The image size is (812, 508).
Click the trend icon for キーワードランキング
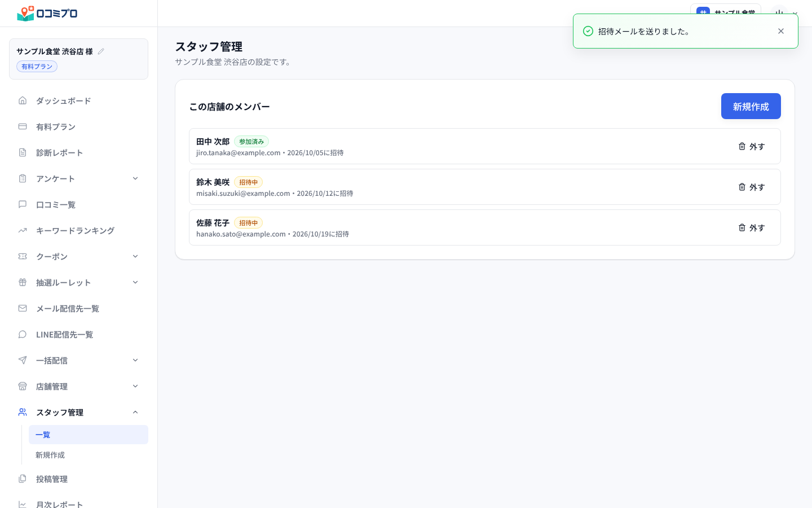[23, 230]
